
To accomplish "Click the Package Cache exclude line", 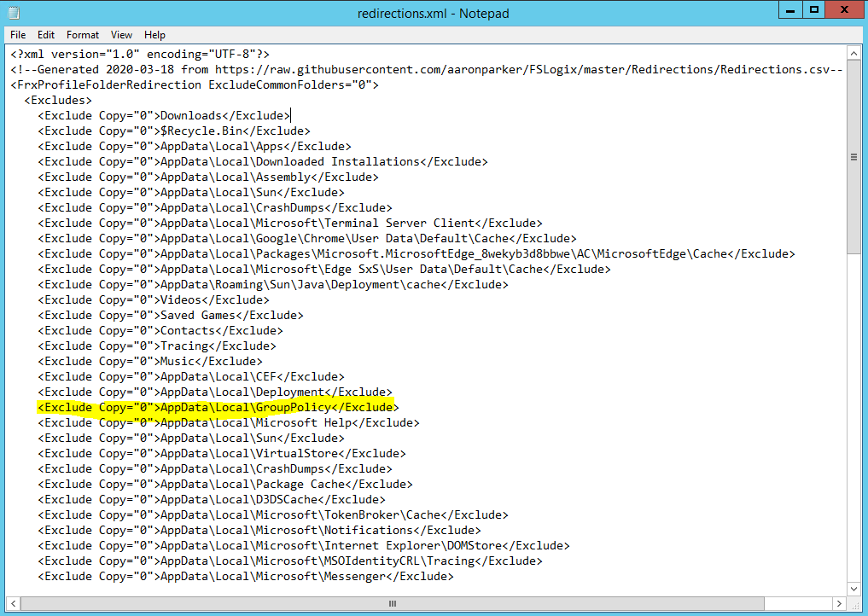I will coord(225,485).
